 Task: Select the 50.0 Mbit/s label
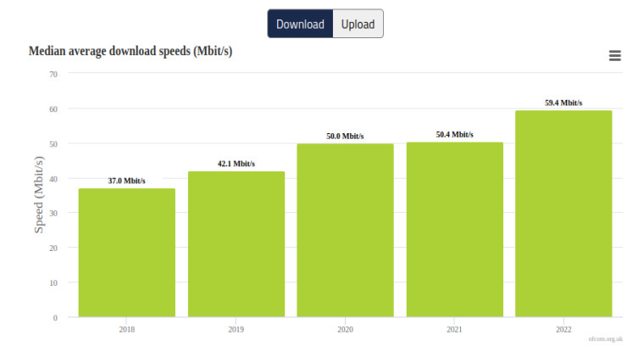[345, 136]
